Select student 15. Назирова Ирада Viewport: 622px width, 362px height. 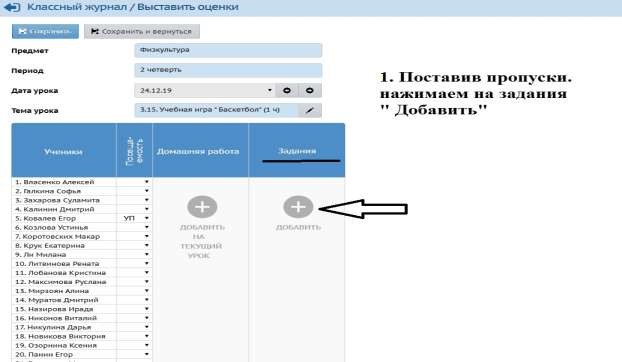pos(54,309)
